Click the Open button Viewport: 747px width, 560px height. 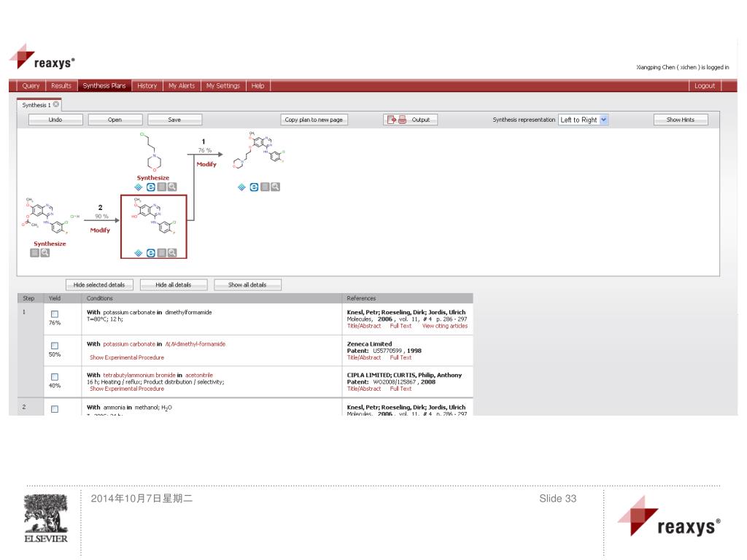point(115,120)
